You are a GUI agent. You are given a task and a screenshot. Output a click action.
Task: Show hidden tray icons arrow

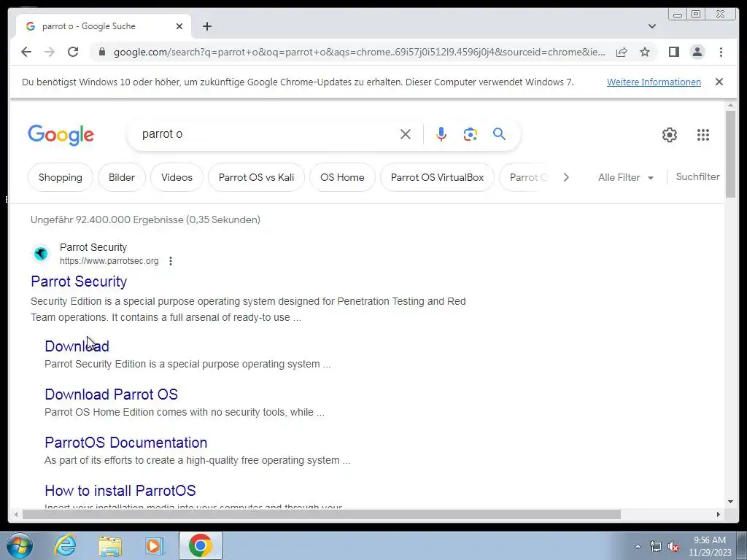638,547
